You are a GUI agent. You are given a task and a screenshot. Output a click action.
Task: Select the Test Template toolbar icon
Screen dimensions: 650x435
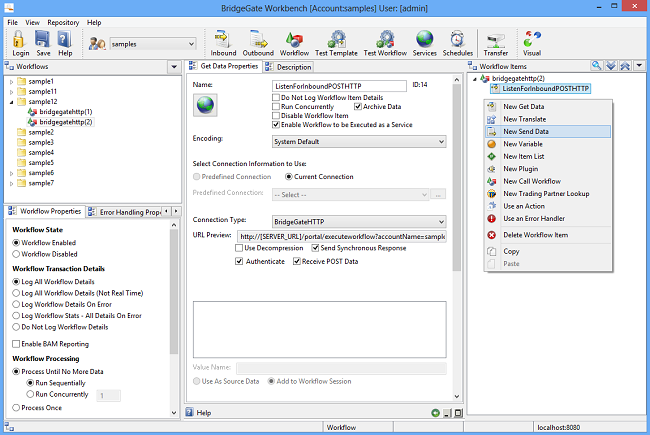pyautogui.click(x=336, y=42)
